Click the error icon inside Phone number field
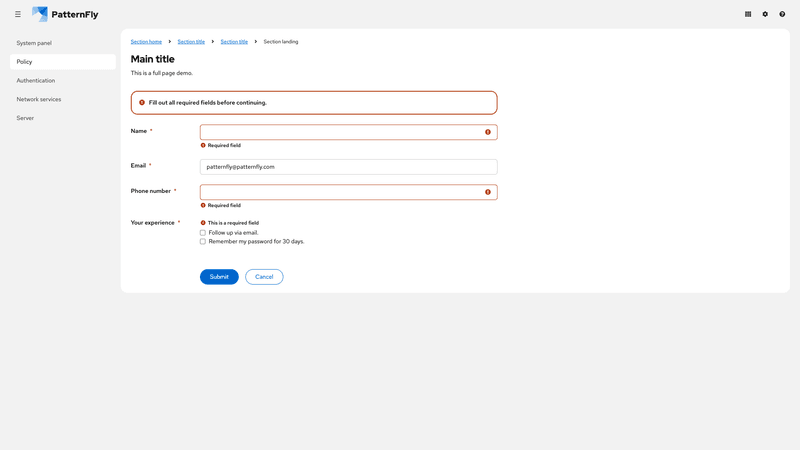This screenshot has width=800, height=450. [488, 192]
